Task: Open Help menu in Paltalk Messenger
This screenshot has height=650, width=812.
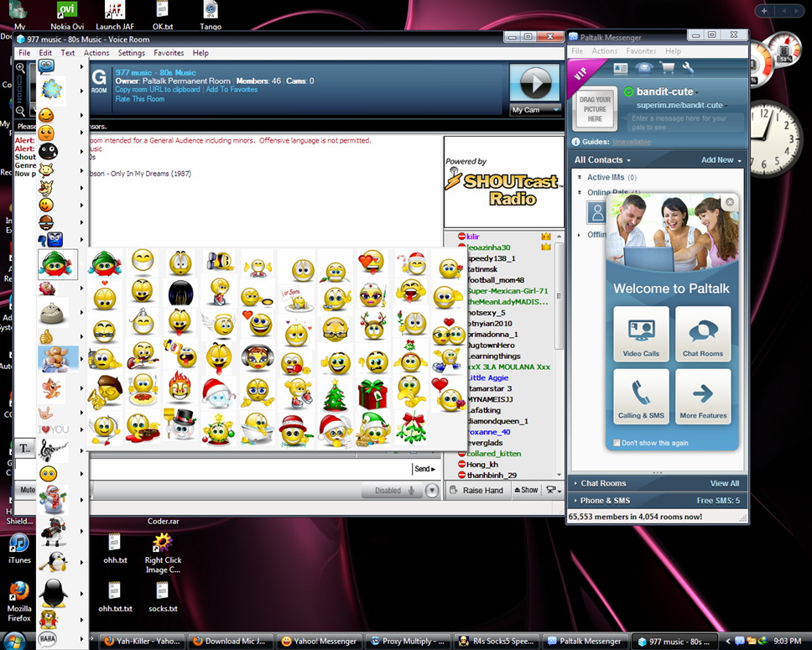Action: (674, 51)
